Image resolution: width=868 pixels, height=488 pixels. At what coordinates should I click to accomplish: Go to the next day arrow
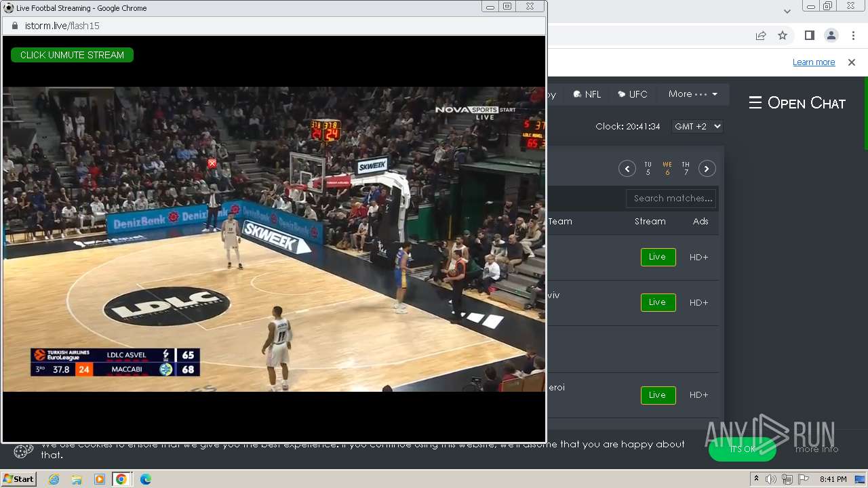click(x=707, y=169)
